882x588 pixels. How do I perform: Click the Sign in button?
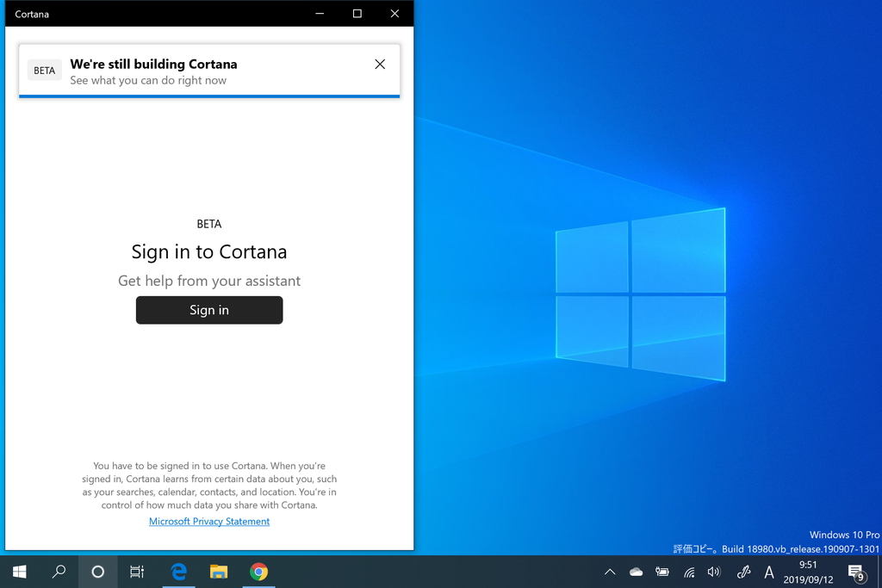click(x=208, y=310)
